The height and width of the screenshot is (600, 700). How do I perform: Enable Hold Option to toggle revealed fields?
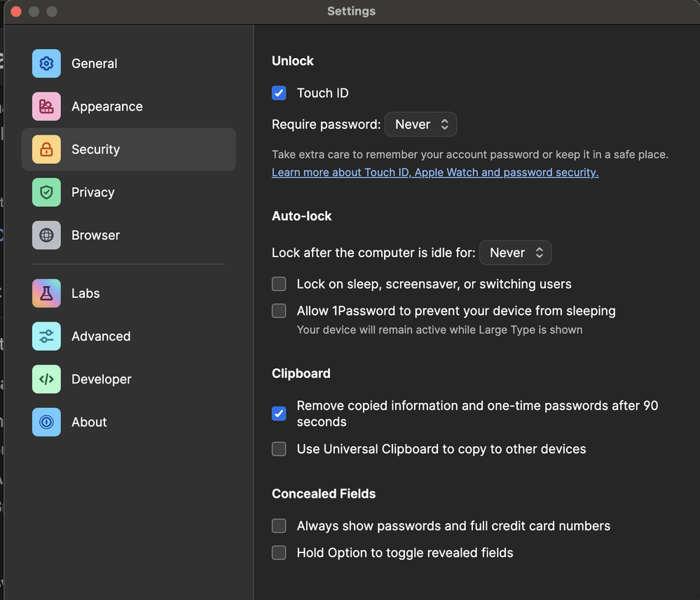279,553
